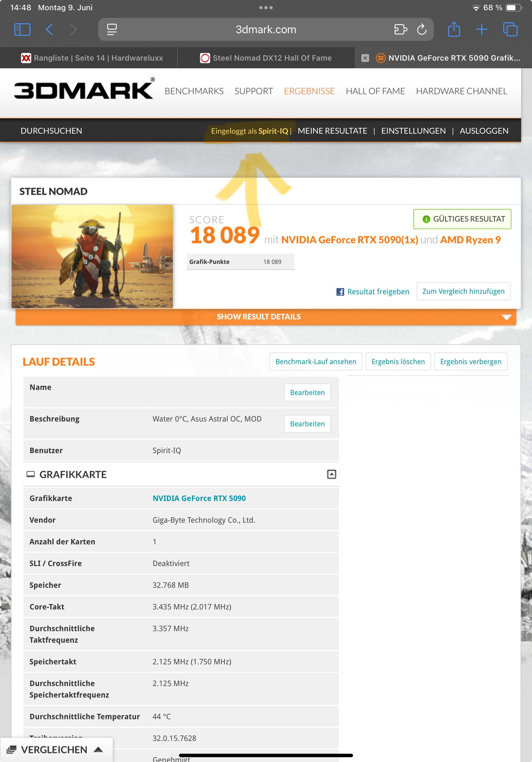Click Ergebnis verbergen
The image size is (532, 762).
pos(471,361)
